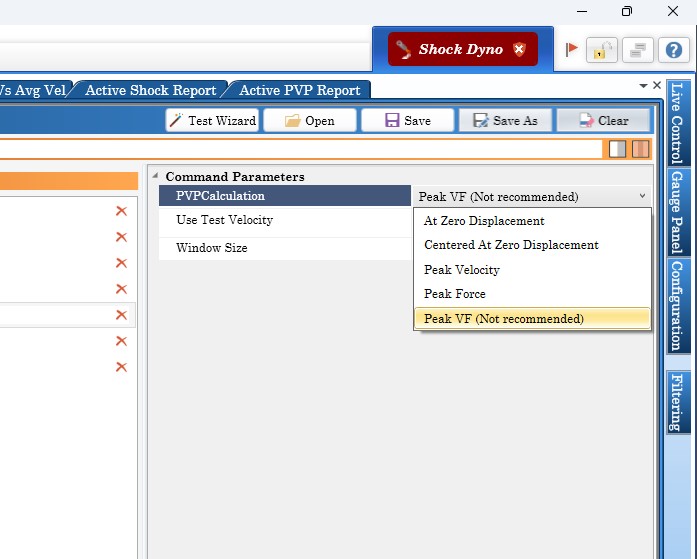
Task: Open the tab strip dropdown arrow
Action: tap(643, 85)
